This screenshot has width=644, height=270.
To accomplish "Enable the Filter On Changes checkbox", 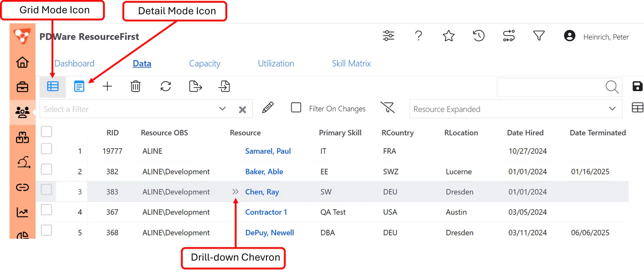I will [296, 108].
